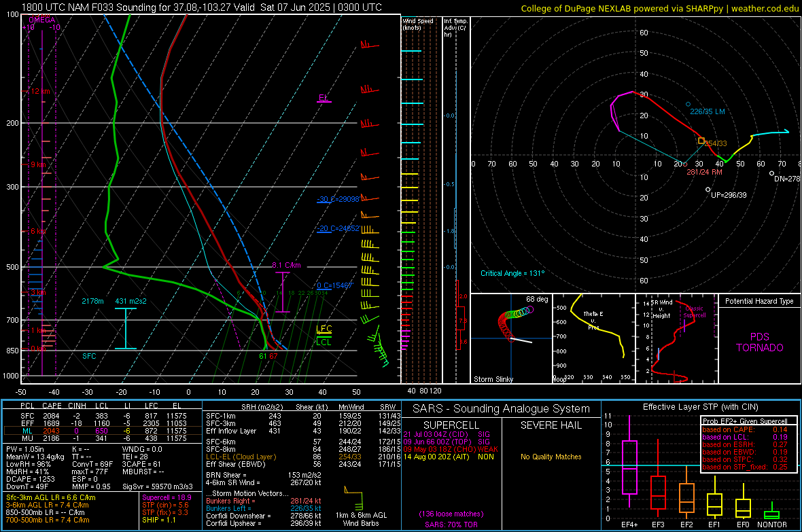Click the Classic Supercell label
Viewport: 802px width, 532px height.
pos(695,312)
